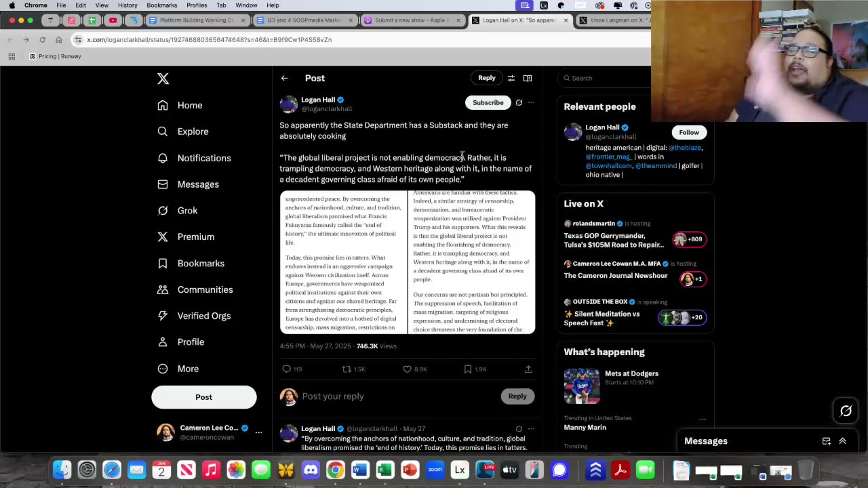The height and width of the screenshot is (488, 868).
Task: Open left screenshot image in post
Action: click(343, 262)
